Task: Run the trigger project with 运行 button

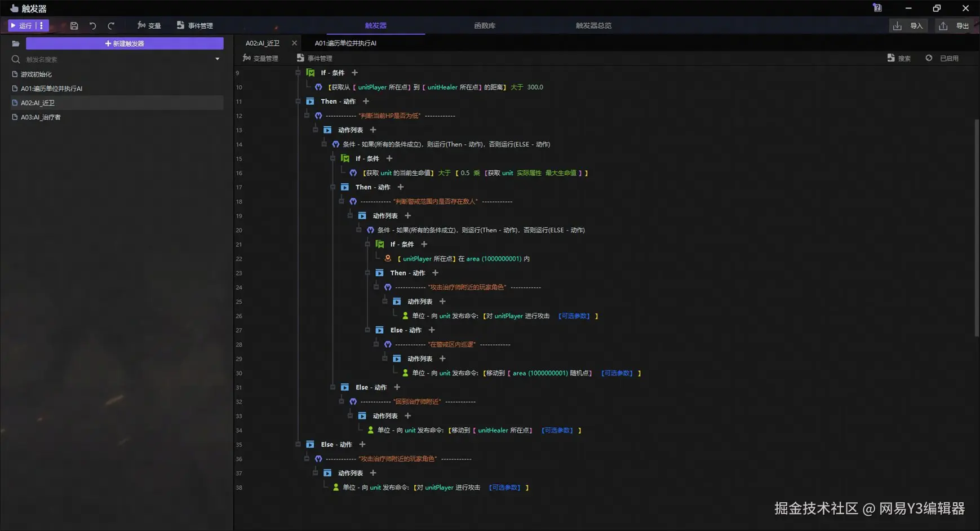Action: (21, 25)
